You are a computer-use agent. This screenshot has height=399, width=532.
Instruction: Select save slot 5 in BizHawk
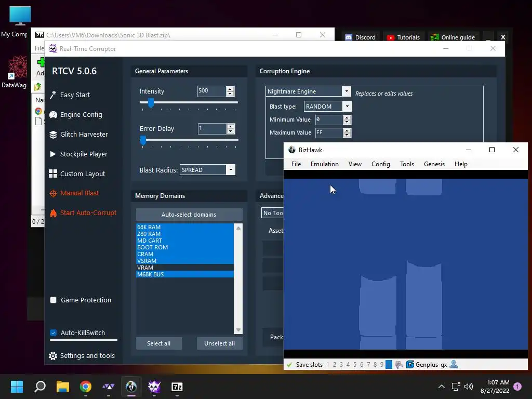tap(355, 365)
